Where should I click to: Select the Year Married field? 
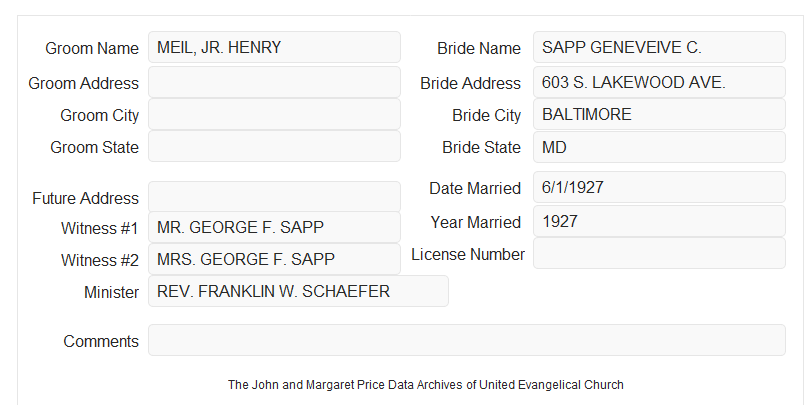(x=659, y=221)
